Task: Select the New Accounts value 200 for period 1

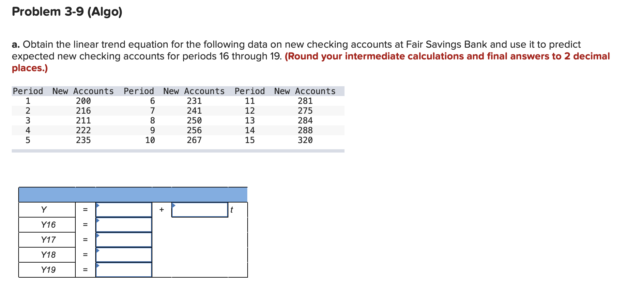Action: coord(84,101)
